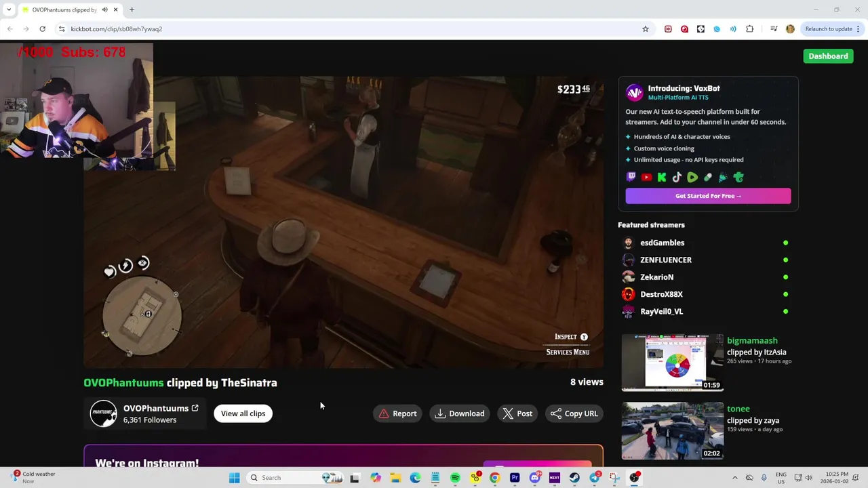Open File Explorer from the taskbar
868x488 pixels.
click(x=395, y=478)
